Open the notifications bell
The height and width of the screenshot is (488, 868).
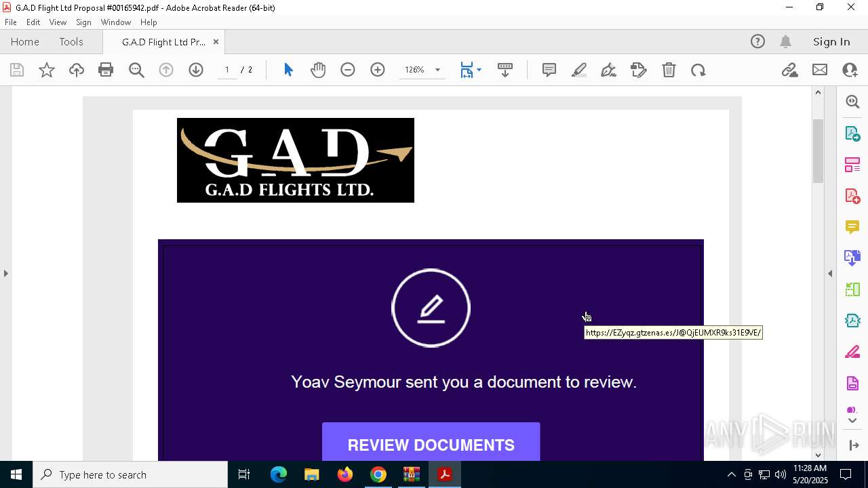[786, 41]
